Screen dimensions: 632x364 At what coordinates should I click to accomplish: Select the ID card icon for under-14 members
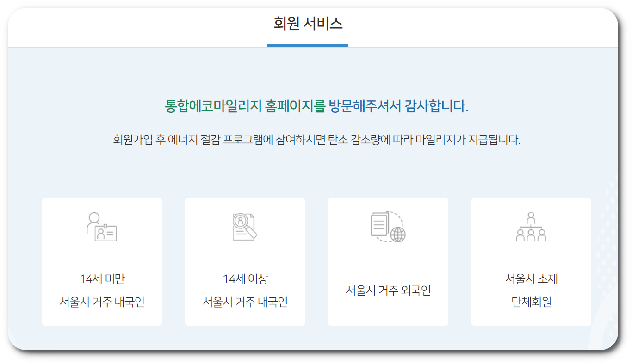click(x=102, y=227)
